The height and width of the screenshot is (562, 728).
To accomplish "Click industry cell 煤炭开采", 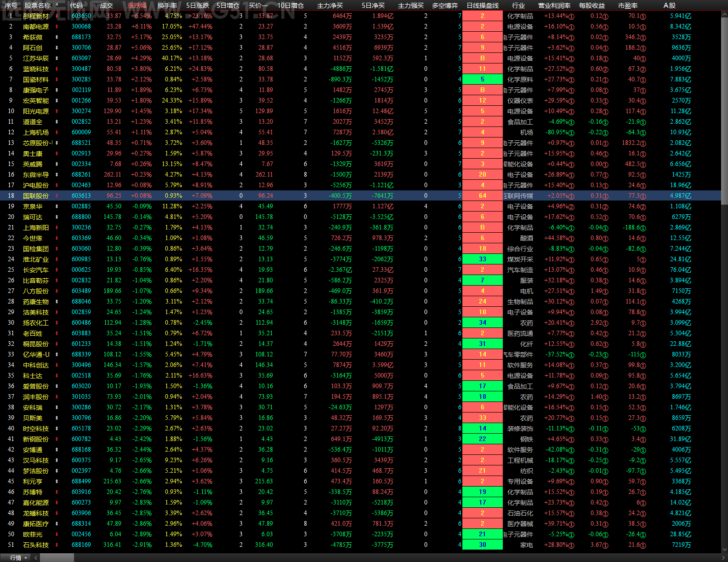I will [x=520, y=259].
